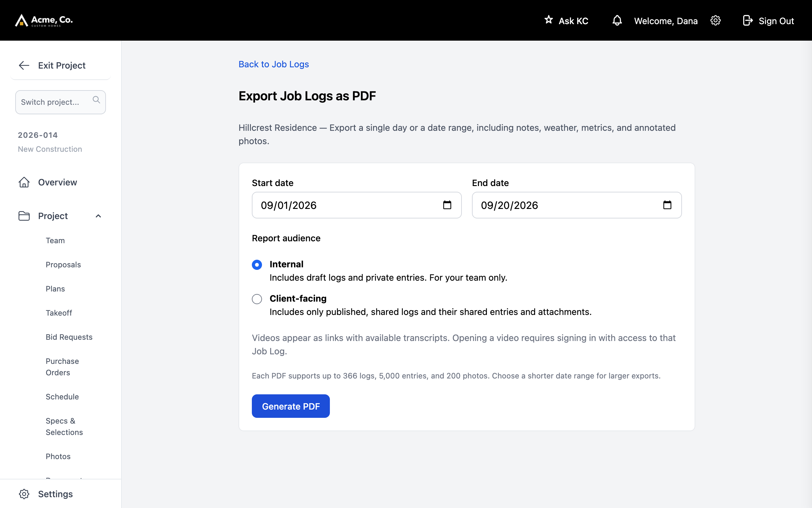Click the sidebar Settings gear icon
812x508 pixels.
[x=24, y=494]
